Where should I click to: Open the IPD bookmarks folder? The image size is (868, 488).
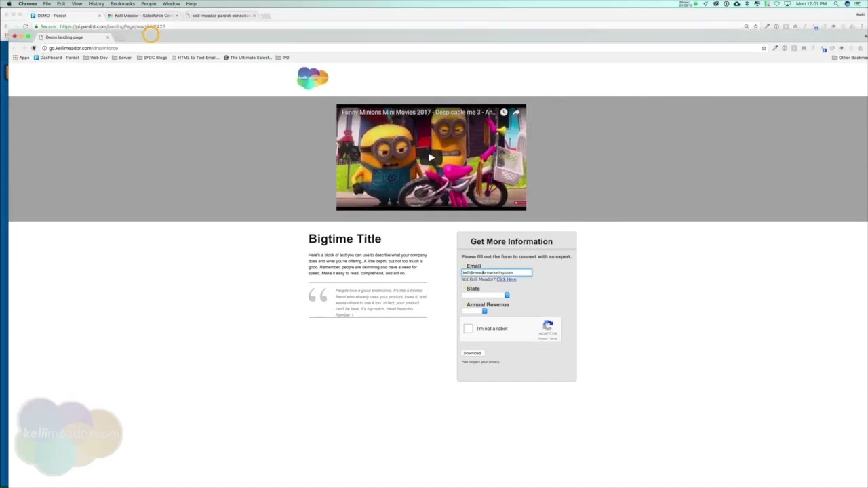click(283, 58)
